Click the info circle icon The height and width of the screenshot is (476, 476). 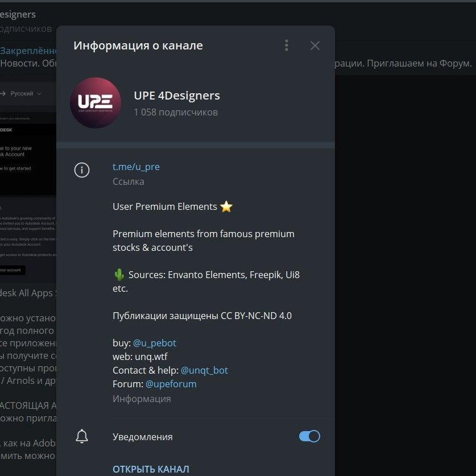(x=82, y=169)
